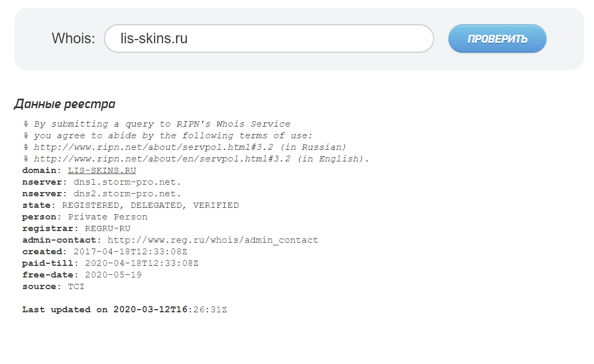Screen dimensions: 594x364
Task: Click the Whois domain input field
Action: click(269, 39)
